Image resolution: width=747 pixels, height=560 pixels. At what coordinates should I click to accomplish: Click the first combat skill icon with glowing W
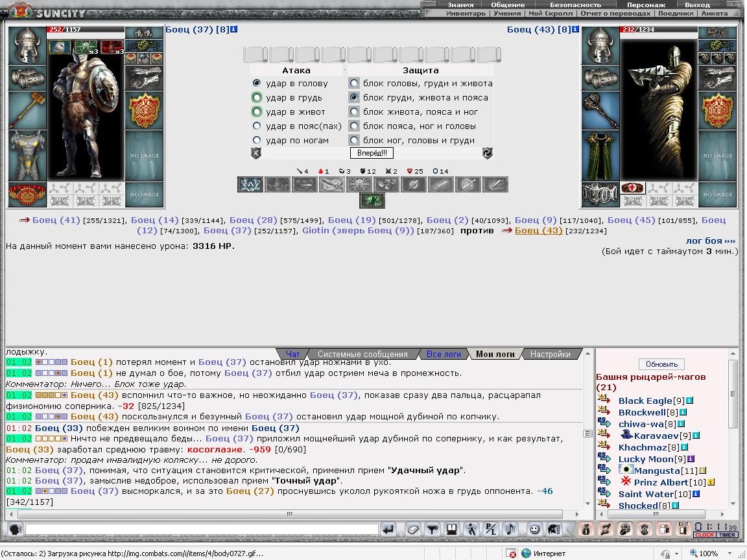click(x=250, y=185)
